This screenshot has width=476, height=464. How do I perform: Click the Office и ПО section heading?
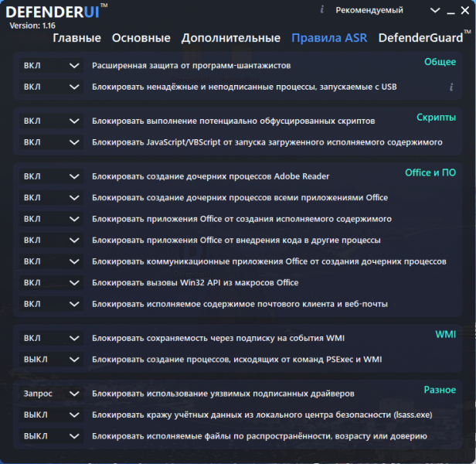click(430, 172)
